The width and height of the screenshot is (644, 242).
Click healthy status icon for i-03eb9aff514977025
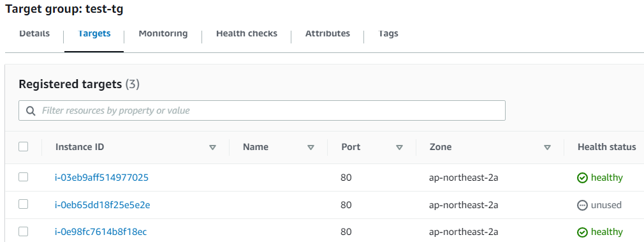[582, 178]
